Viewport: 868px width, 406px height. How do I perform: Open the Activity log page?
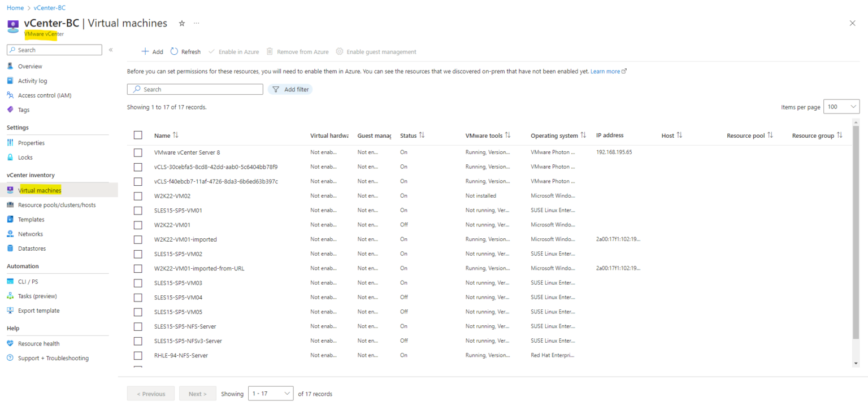click(x=32, y=80)
